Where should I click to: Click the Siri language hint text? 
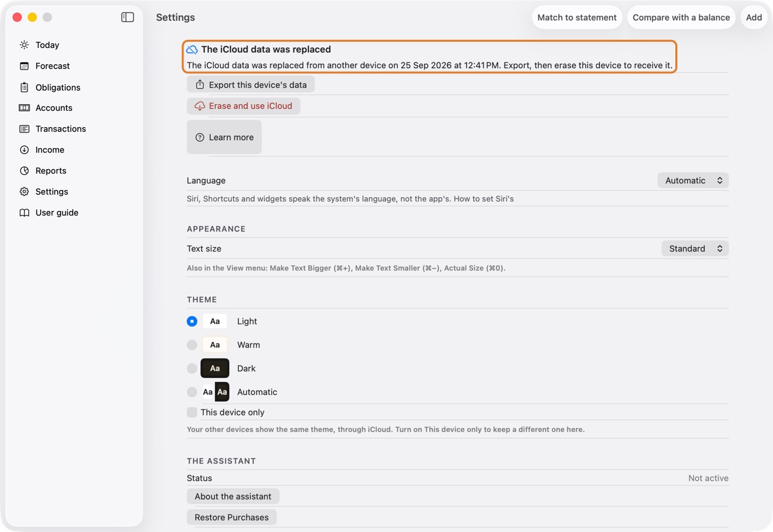pos(350,199)
